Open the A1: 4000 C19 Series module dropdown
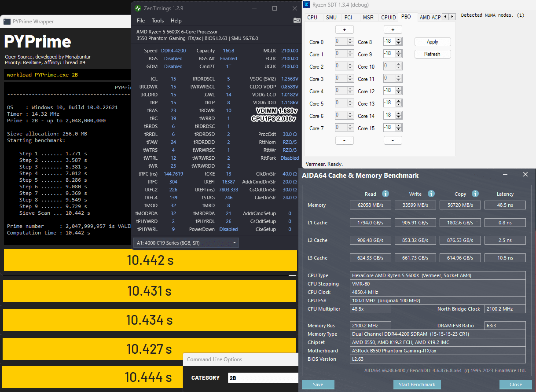The height and width of the screenshot is (392, 536). point(186,242)
